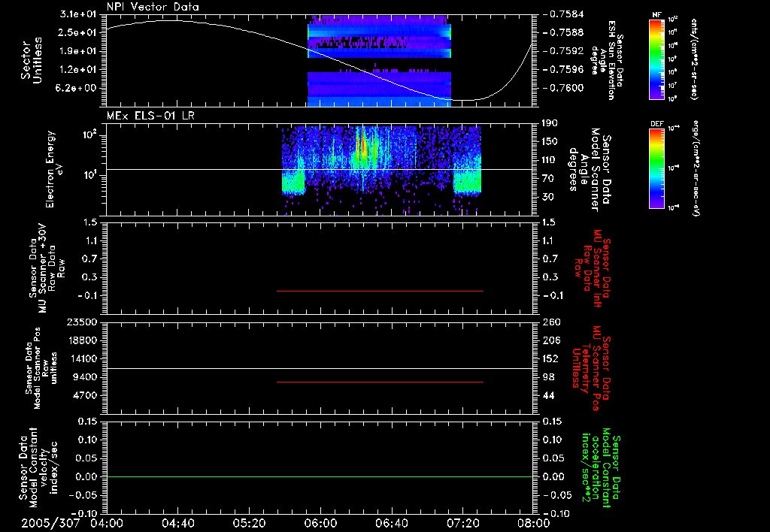Click the white horizontal line across ELS spectrogram

tap(320, 169)
